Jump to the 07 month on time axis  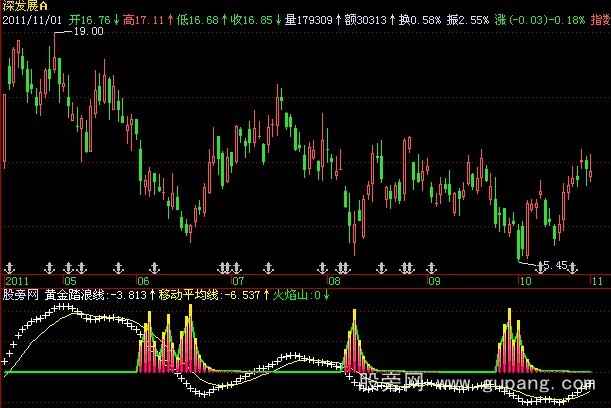click(239, 281)
